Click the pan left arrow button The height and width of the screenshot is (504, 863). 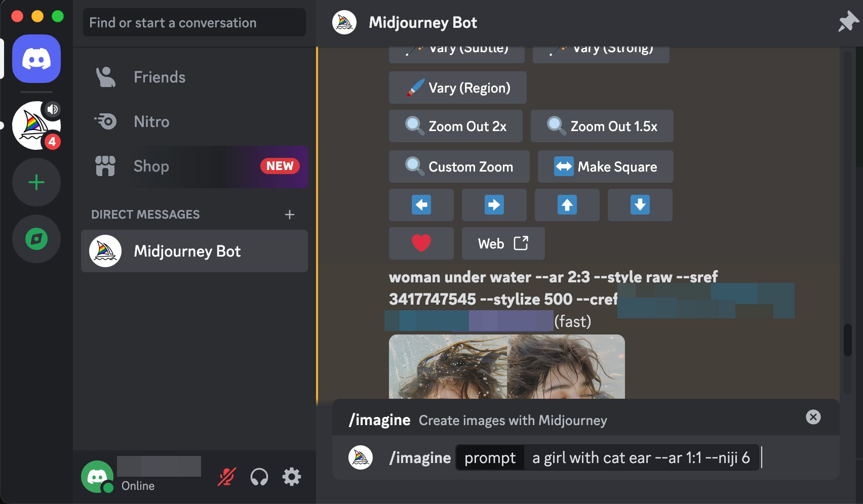pyautogui.click(x=421, y=205)
